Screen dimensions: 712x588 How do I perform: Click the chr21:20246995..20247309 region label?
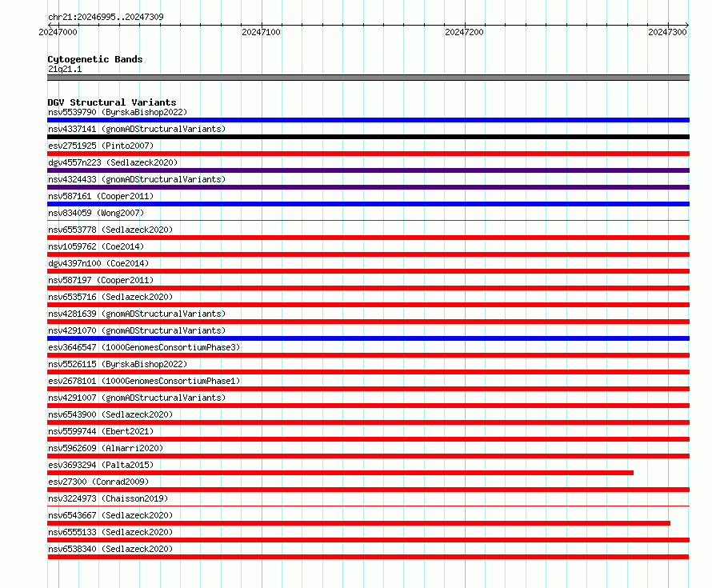click(x=106, y=17)
